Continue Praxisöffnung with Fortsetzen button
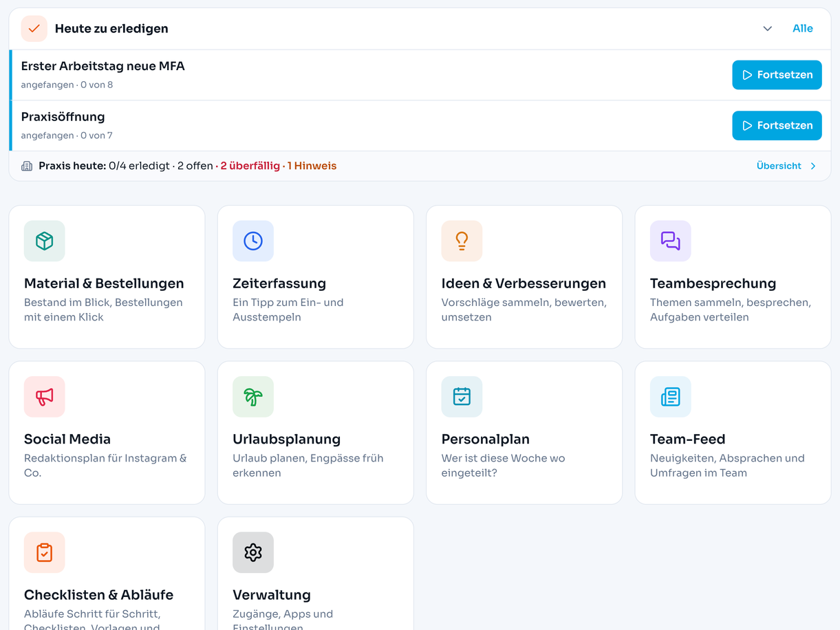Viewport: 840px width, 630px height. [777, 126]
